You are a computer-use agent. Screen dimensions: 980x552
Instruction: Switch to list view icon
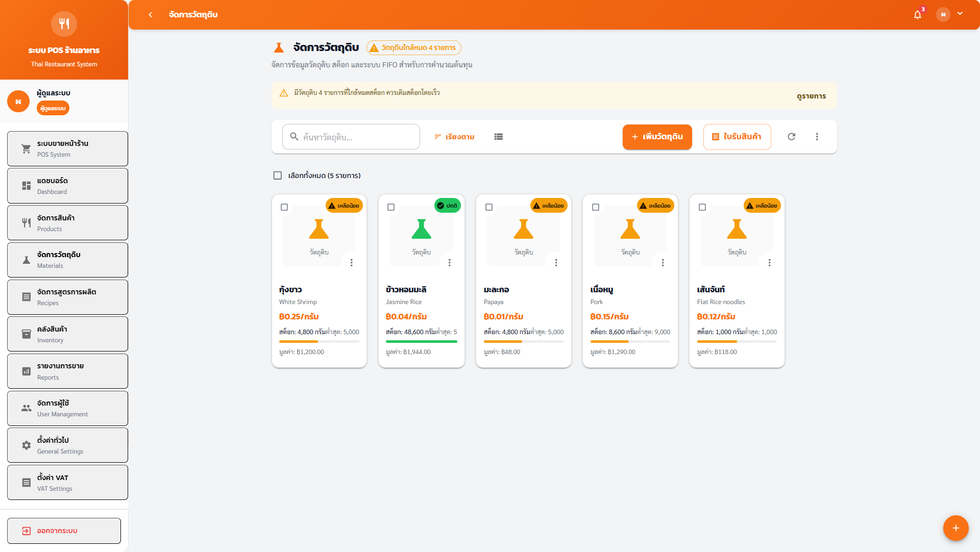[x=498, y=137]
